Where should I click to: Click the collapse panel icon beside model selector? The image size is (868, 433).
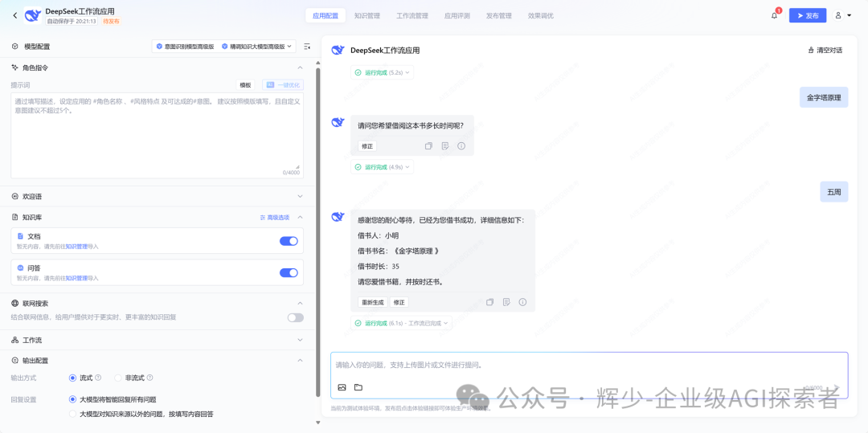click(x=307, y=47)
